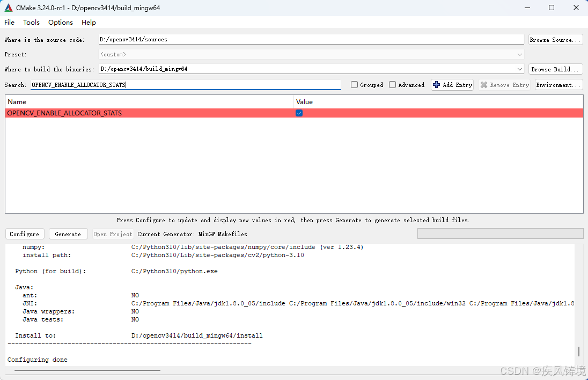The image size is (588, 380).
Task: Open the Options menu
Action: tap(61, 23)
